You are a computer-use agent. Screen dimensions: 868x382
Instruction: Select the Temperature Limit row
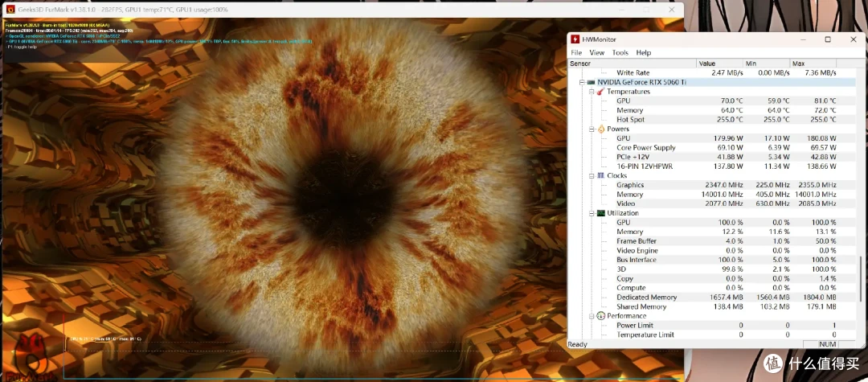(x=713, y=335)
